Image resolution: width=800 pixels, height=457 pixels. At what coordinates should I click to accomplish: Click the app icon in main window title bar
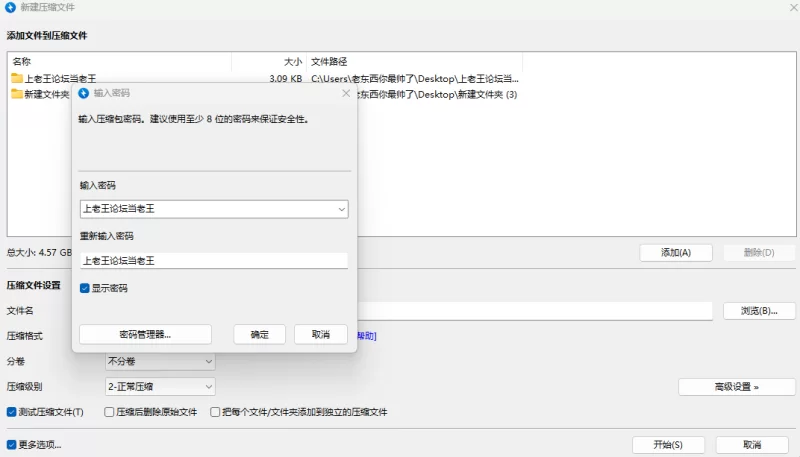(x=10, y=7)
